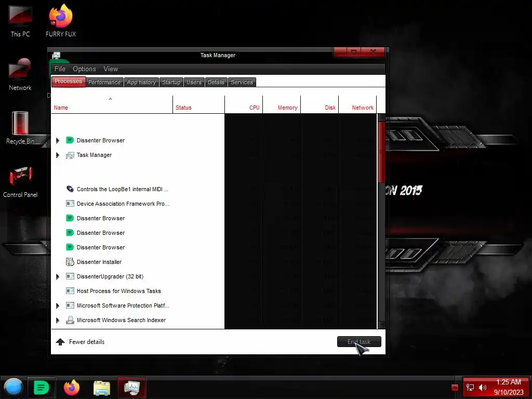Sort by CPU column header

pos(244,104)
